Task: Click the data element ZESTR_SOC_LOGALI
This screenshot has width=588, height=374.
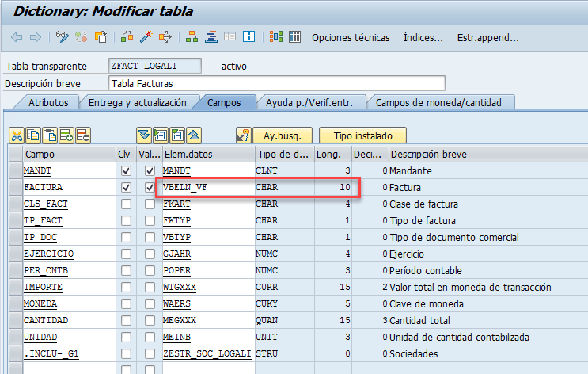Action: coord(207,353)
